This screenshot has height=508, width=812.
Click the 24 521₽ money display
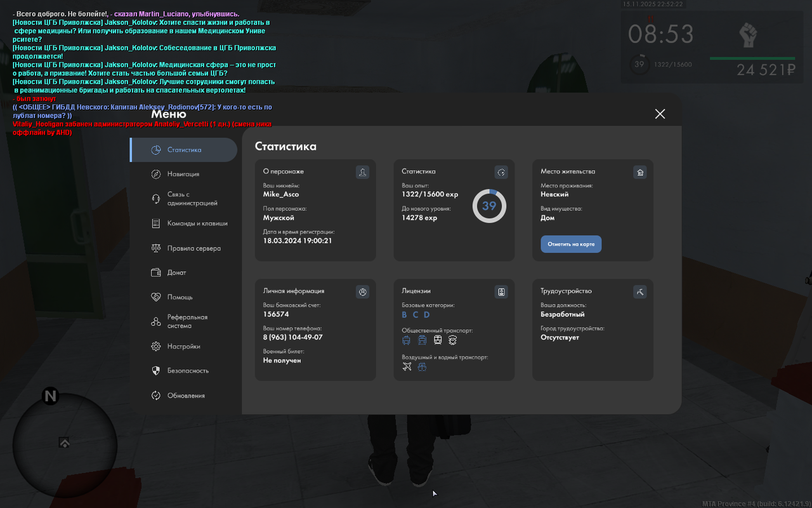766,70
